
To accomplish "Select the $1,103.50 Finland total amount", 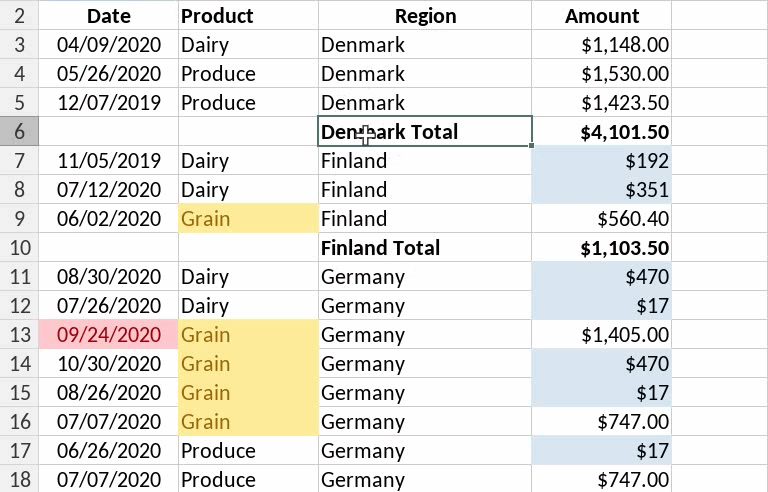I will pos(601,248).
